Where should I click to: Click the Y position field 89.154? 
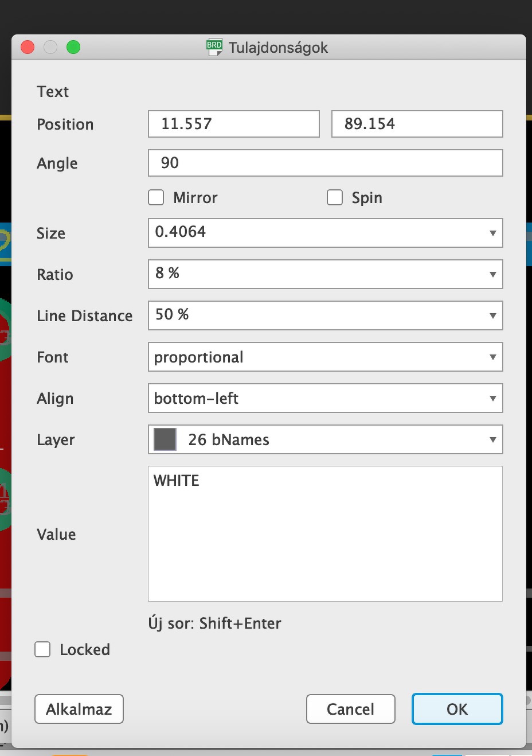click(x=417, y=124)
